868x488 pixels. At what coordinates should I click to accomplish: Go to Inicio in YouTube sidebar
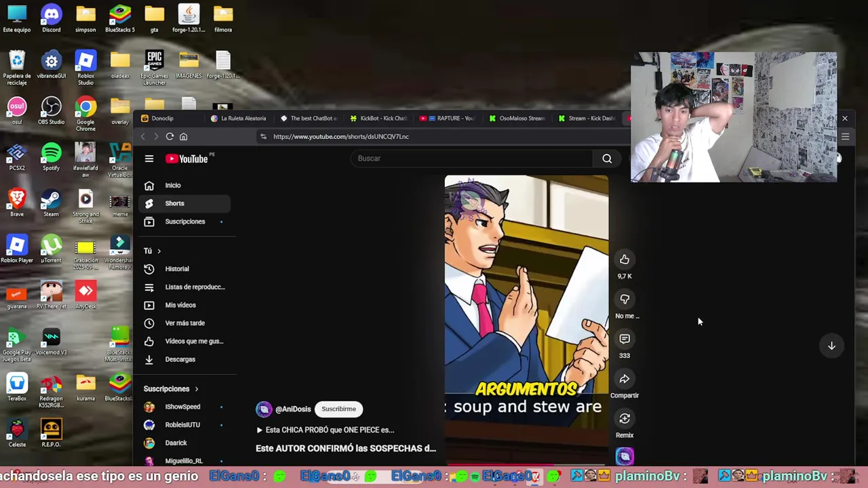click(184, 185)
